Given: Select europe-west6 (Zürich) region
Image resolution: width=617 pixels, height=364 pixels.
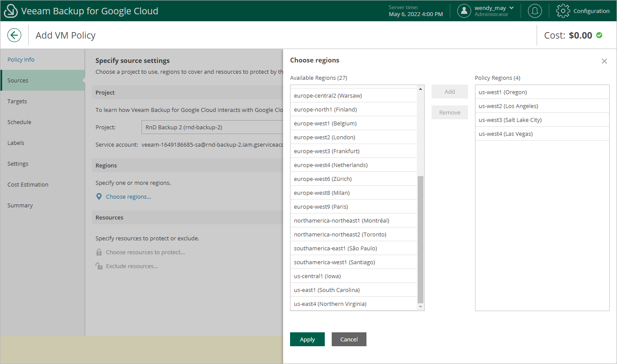Looking at the screenshot, I should pos(353,179).
